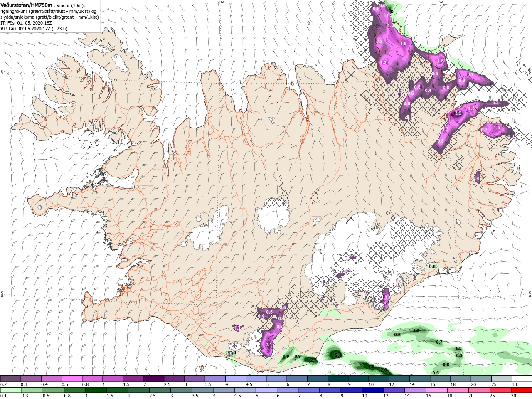
Task: Pick the grey-green rain swatch starting at 3
Action: tap(181, 390)
